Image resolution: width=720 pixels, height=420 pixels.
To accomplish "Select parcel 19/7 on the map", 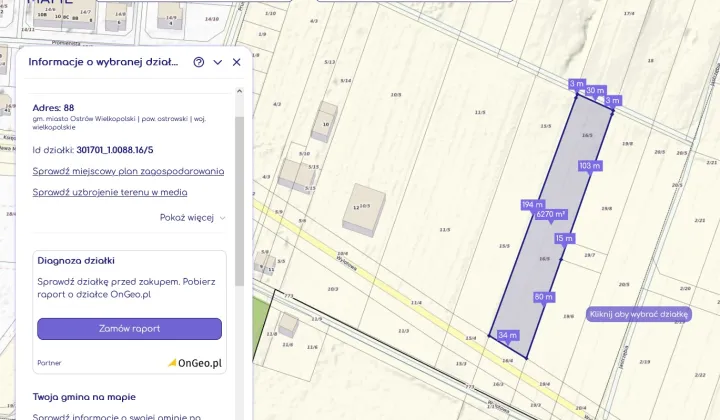I will click(589, 255).
